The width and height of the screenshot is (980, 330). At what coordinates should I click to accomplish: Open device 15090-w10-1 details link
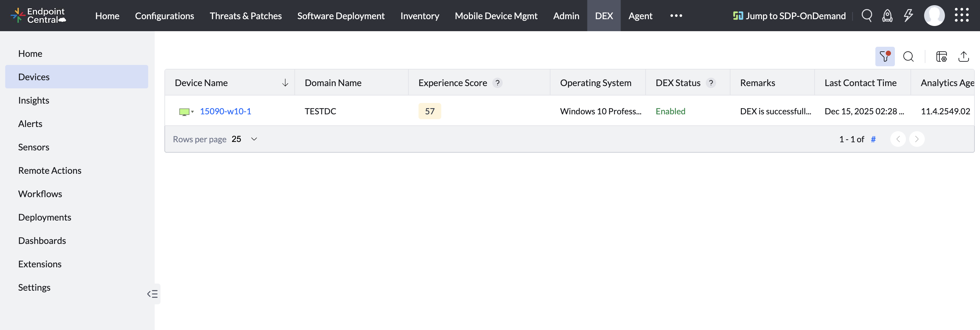225,111
